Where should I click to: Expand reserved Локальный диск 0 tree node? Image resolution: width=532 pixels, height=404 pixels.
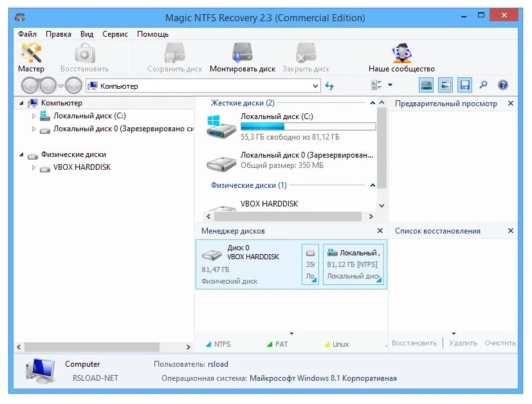(33, 129)
